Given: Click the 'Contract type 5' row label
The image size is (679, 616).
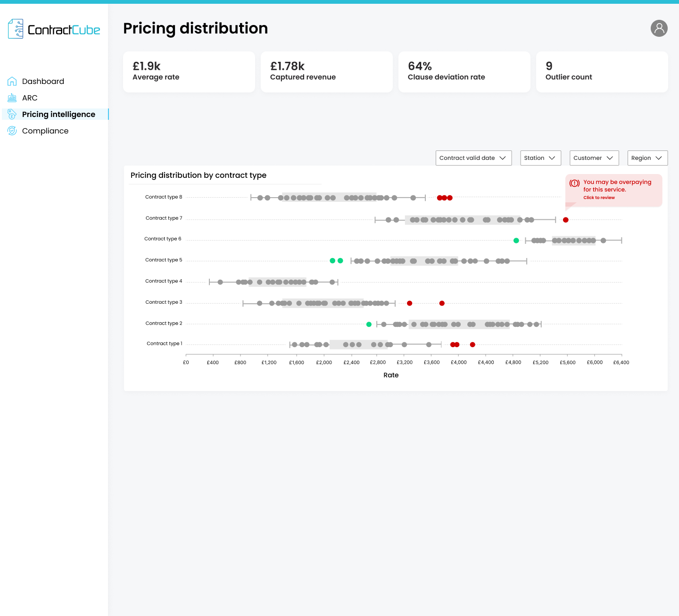Looking at the screenshot, I should pos(164,260).
